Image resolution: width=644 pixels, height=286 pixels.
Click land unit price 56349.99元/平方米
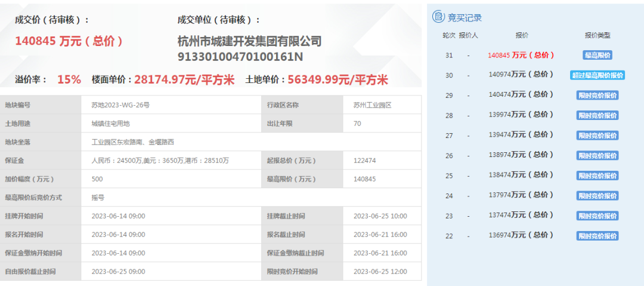click(338, 79)
